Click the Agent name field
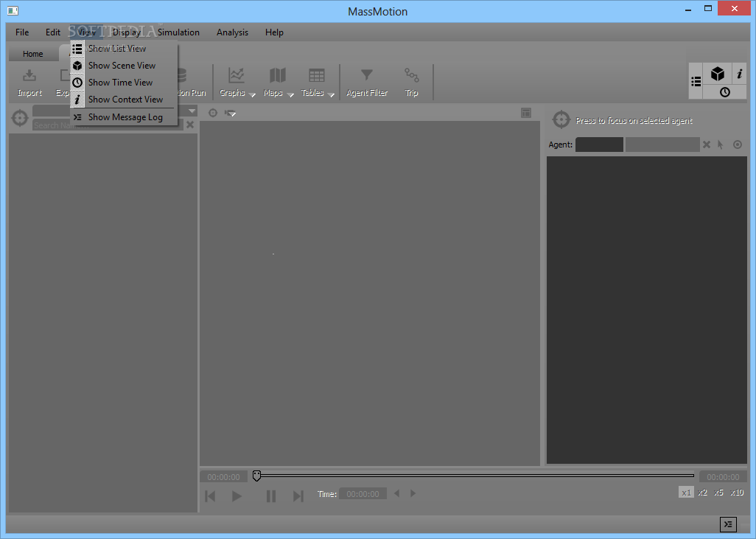This screenshot has width=756, height=539. (x=662, y=145)
